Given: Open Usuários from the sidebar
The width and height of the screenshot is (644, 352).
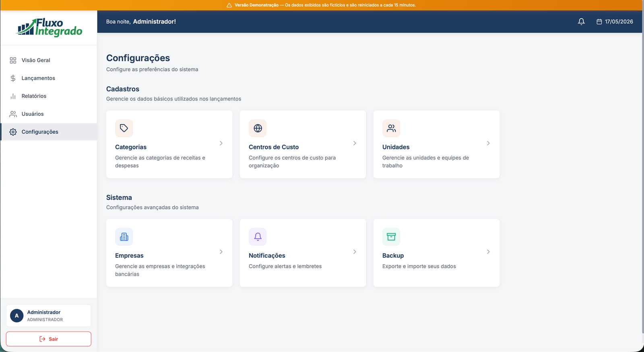Looking at the screenshot, I should tap(49, 114).
